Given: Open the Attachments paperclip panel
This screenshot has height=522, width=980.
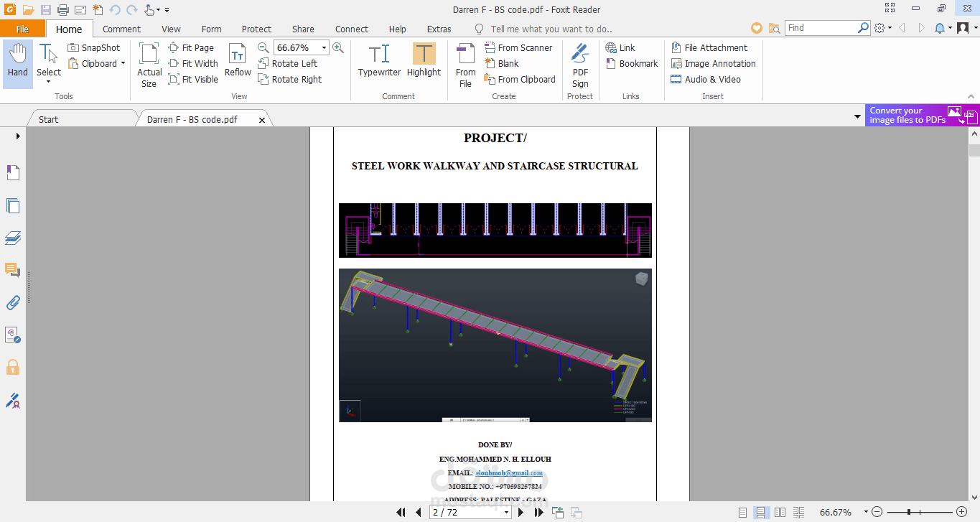Looking at the screenshot, I should pyautogui.click(x=13, y=302).
